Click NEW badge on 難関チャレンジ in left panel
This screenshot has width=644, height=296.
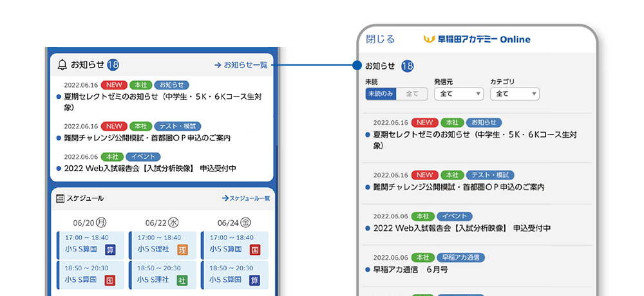point(114,127)
